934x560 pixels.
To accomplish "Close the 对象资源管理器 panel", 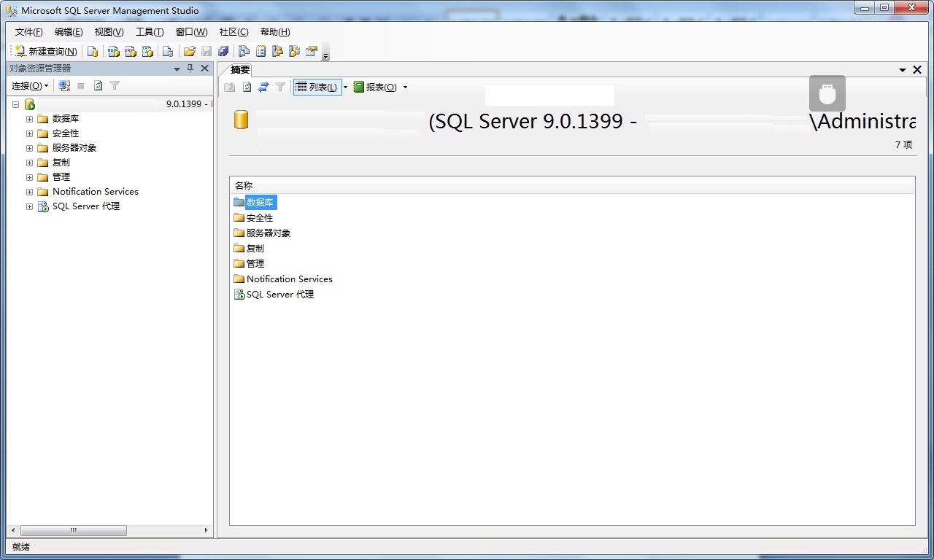I will tap(205, 69).
